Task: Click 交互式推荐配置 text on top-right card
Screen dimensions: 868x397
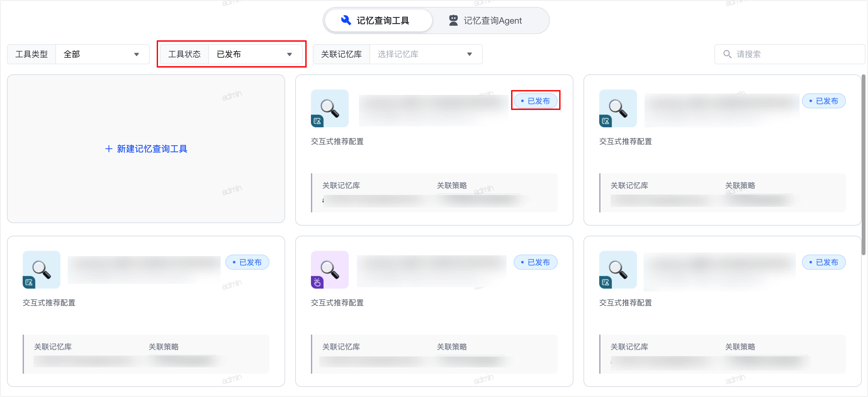Action: point(625,141)
